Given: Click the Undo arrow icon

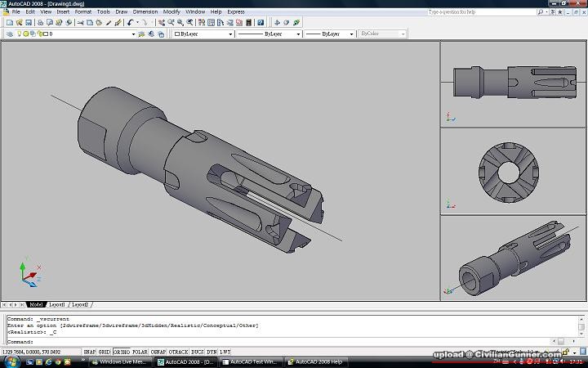Looking at the screenshot, I should (130, 23).
